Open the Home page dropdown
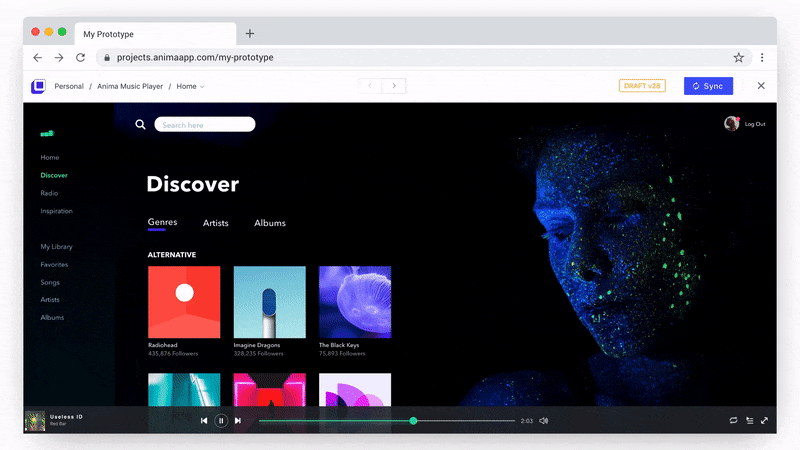Image resolution: width=800 pixels, height=450 pixels. (x=190, y=87)
